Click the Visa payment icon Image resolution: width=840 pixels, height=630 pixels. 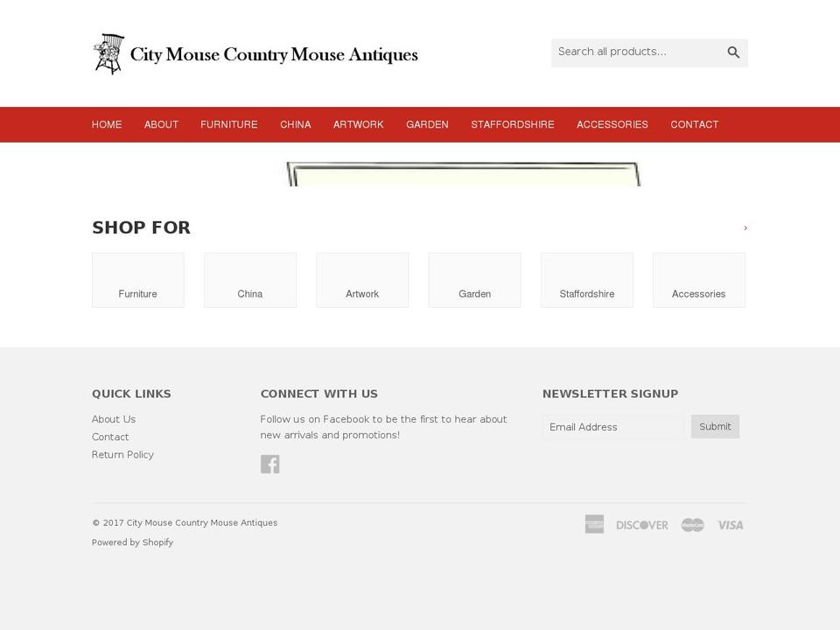[x=730, y=524]
